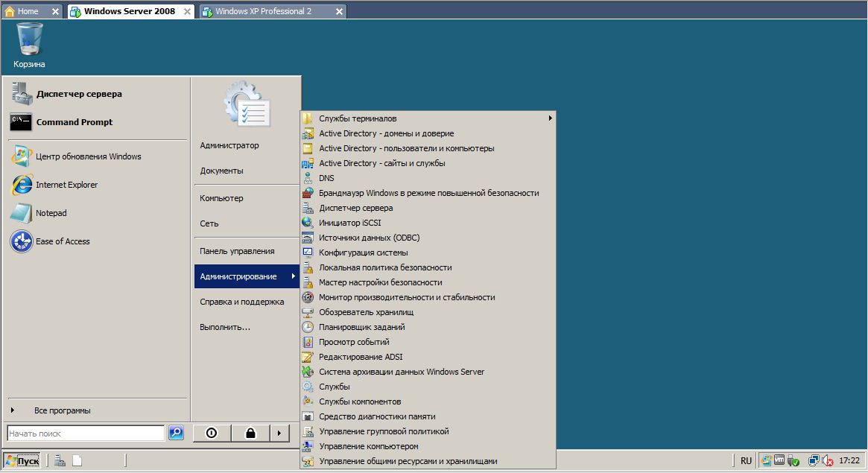Close the Windows XP Professional 2 tab

[x=339, y=11]
